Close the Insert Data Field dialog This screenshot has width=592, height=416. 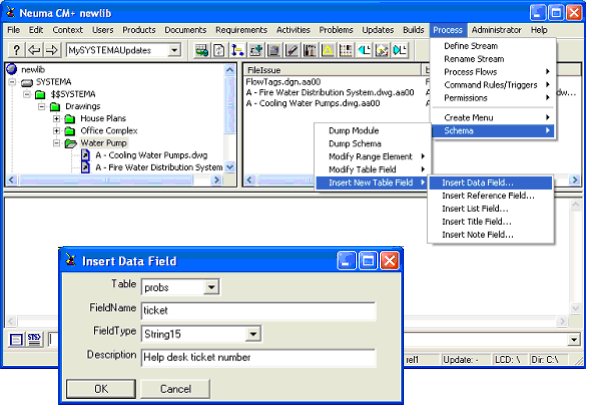click(389, 261)
